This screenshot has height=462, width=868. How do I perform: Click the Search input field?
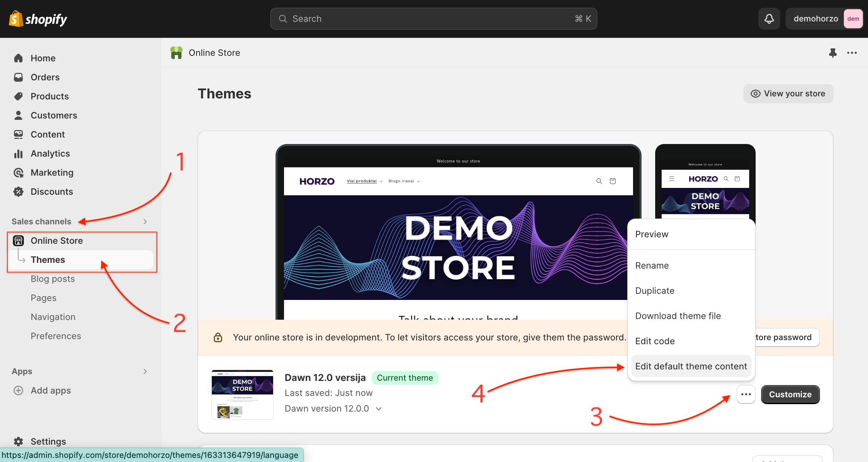(433, 19)
